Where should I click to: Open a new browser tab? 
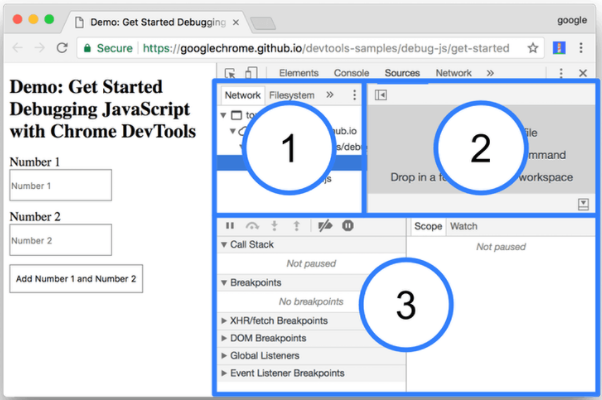coord(263,23)
